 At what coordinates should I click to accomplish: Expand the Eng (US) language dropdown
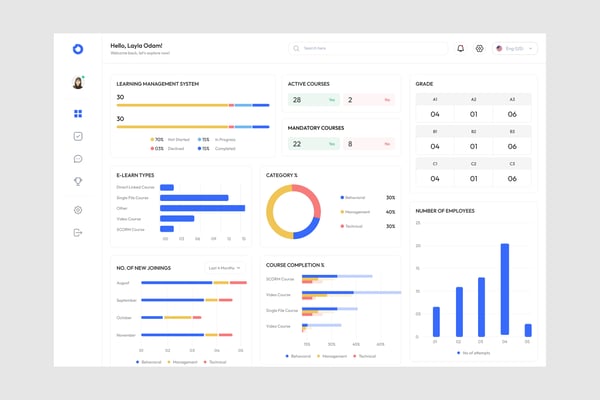tap(515, 49)
